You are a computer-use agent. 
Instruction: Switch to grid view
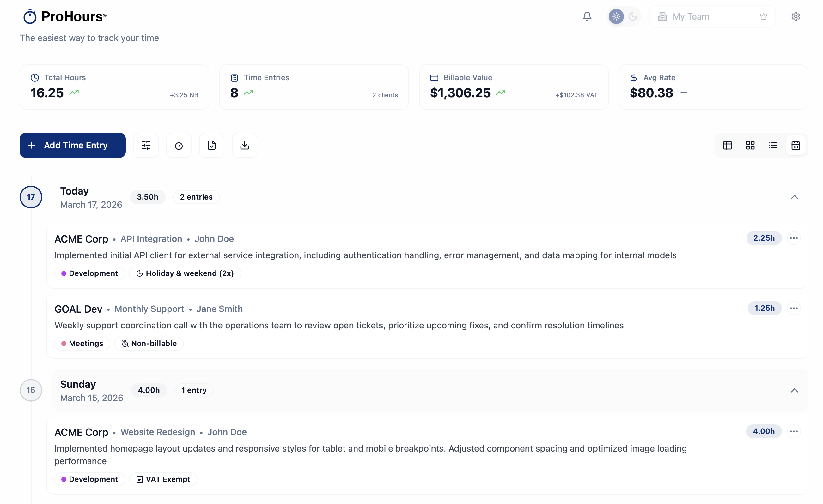[750, 145]
